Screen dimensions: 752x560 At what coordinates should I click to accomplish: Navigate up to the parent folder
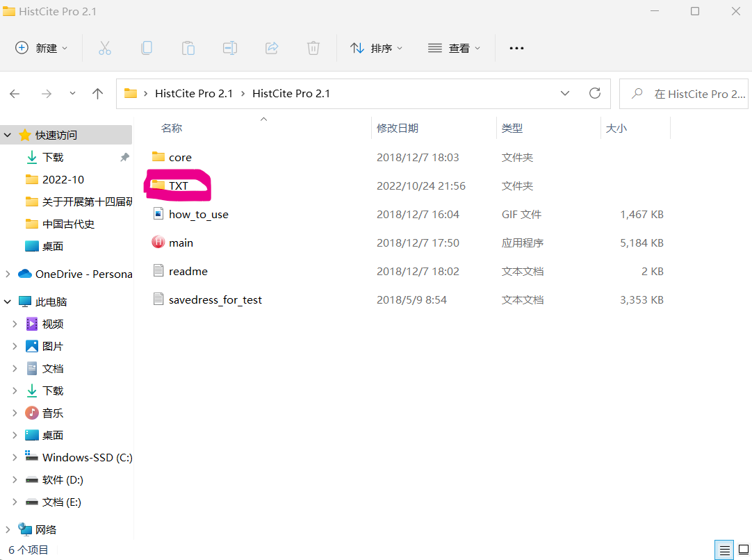[x=97, y=93]
